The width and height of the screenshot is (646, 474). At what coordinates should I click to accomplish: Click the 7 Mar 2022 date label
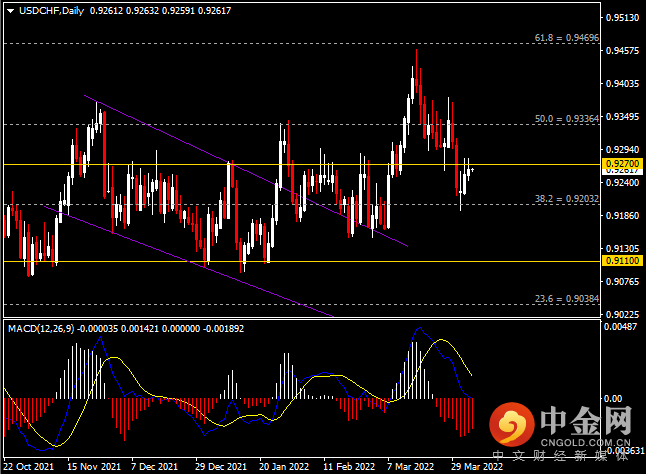(411, 466)
